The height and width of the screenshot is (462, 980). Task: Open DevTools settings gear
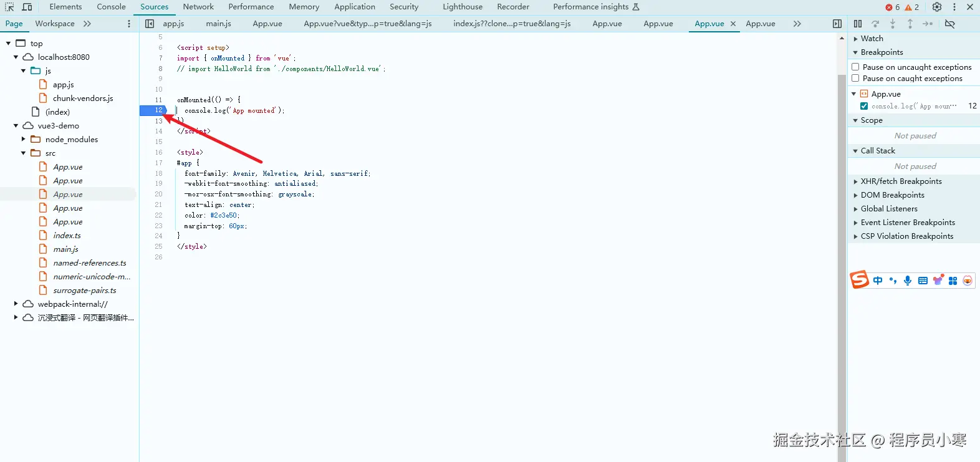coord(937,7)
